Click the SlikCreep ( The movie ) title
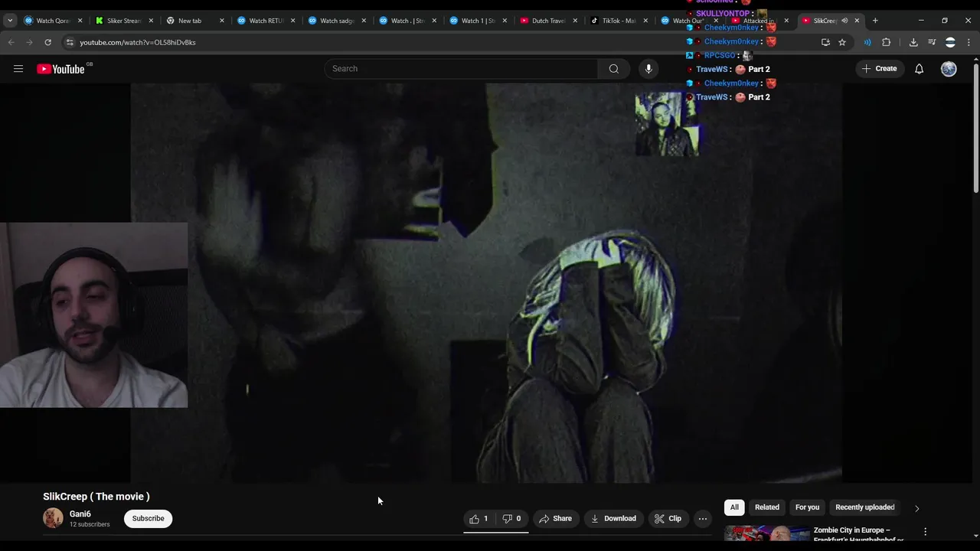The width and height of the screenshot is (980, 551). [x=96, y=497]
